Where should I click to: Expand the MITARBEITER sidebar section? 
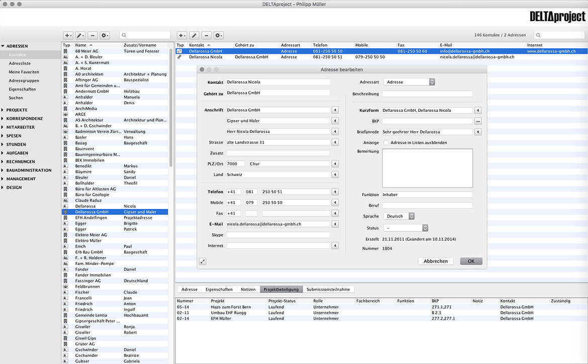pos(3,128)
